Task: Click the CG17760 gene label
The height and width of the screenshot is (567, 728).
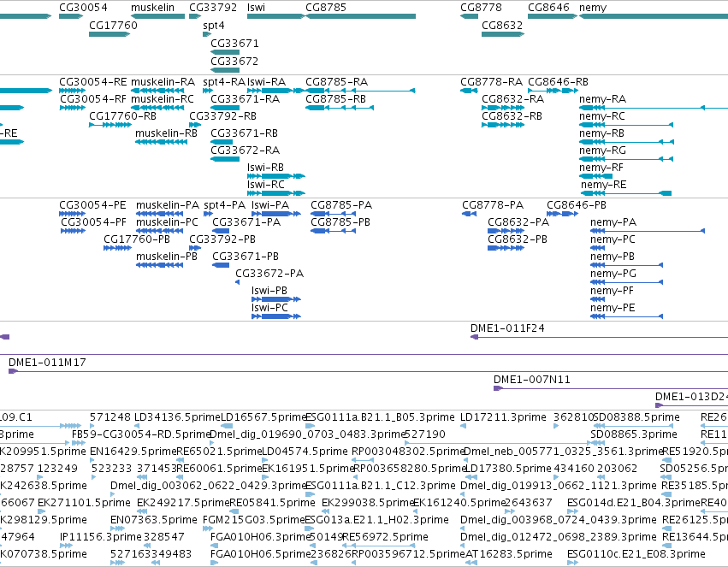Action: pyautogui.click(x=113, y=25)
